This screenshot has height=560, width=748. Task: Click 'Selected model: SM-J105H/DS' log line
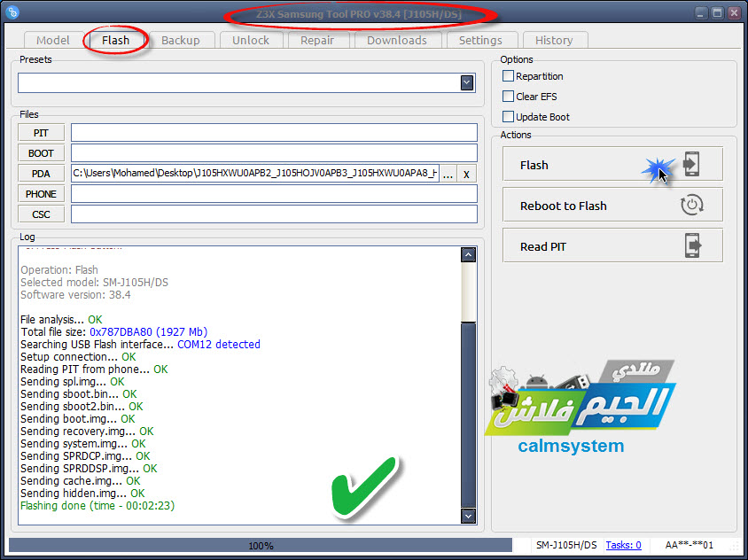click(x=95, y=283)
